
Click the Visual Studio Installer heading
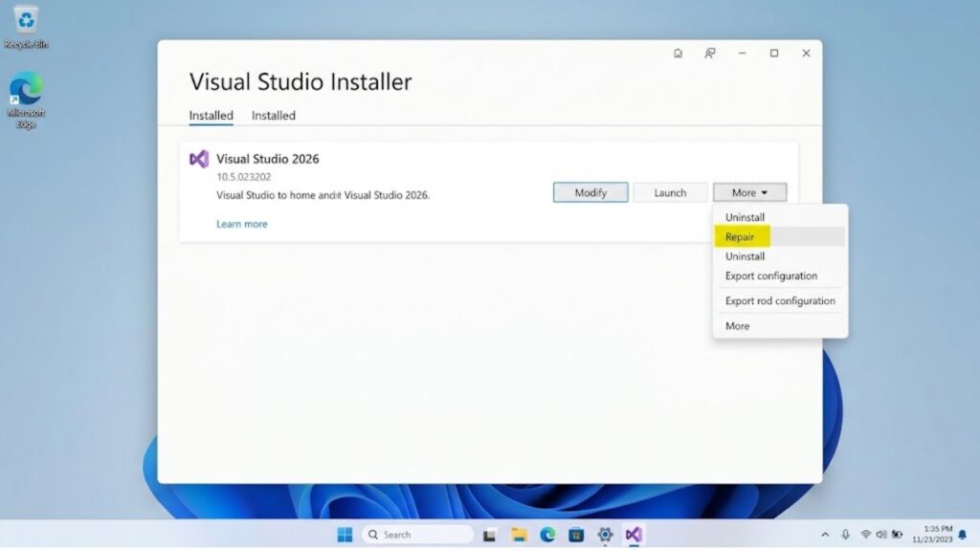pyautogui.click(x=301, y=82)
